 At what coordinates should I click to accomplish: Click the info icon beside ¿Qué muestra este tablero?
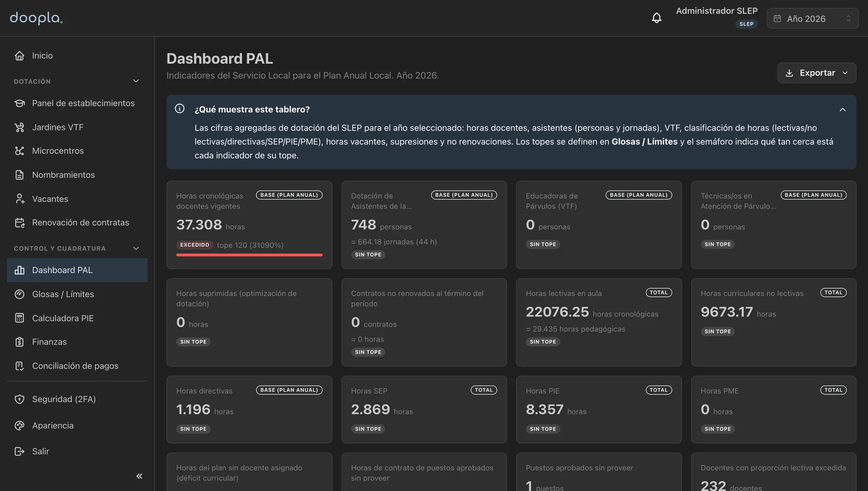tap(179, 109)
